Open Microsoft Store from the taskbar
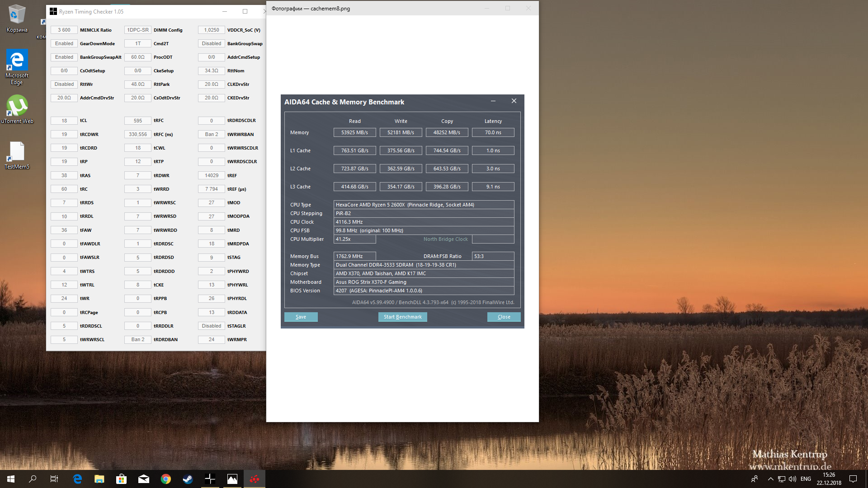Screen dimensions: 868x488 pyautogui.click(x=121, y=479)
